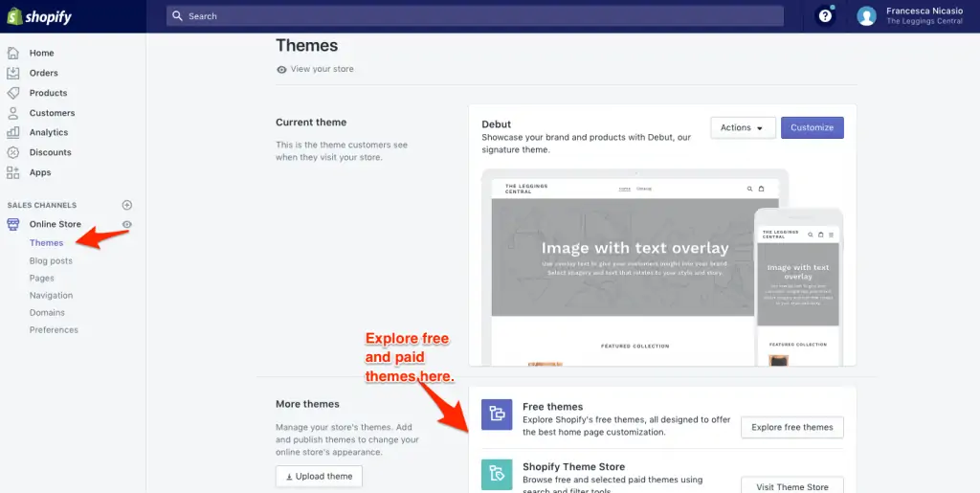Open Navigation submenu item
The image size is (980, 493).
click(x=52, y=296)
